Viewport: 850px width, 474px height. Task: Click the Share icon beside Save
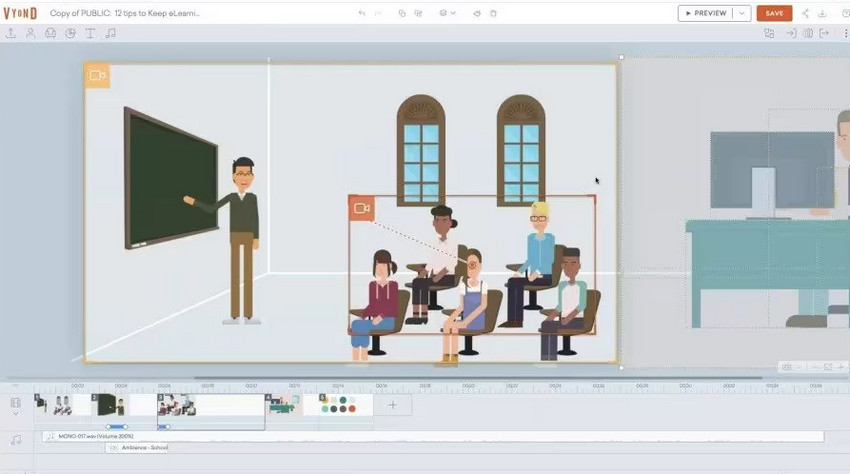[x=806, y=13]
